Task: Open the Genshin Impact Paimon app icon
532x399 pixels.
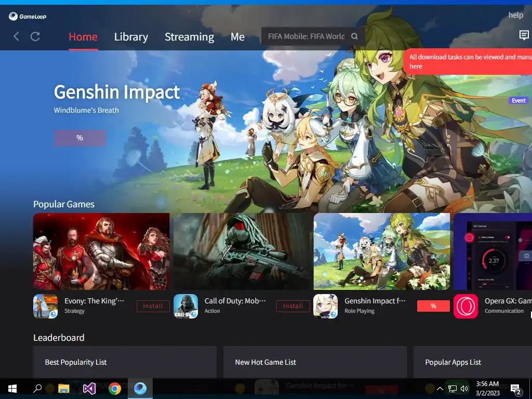Action: [x=325, y=306]
